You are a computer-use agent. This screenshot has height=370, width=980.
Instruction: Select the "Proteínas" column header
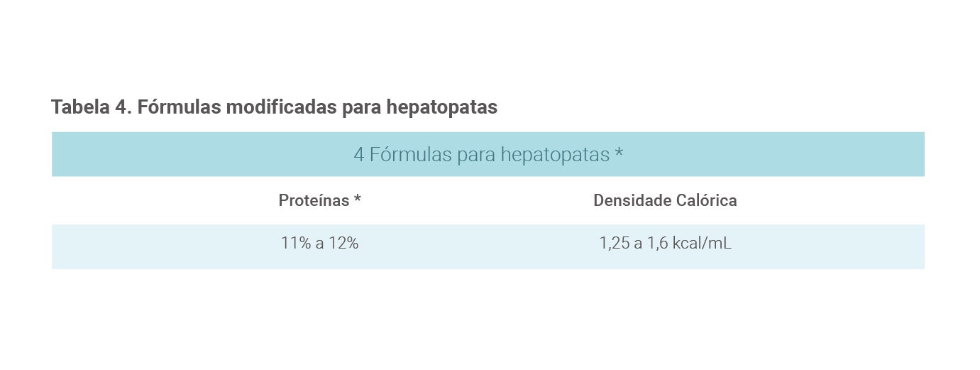click(314, 201)
